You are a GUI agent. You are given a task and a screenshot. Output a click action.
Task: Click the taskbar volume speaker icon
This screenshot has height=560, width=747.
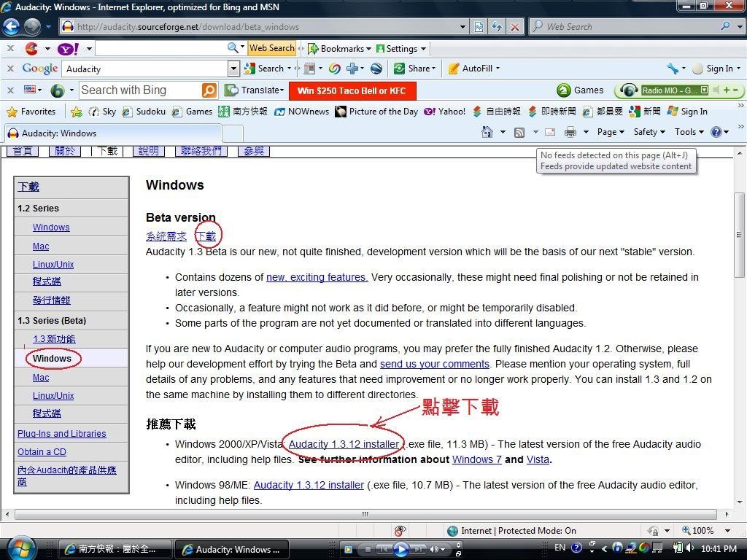tap(689, 548)
